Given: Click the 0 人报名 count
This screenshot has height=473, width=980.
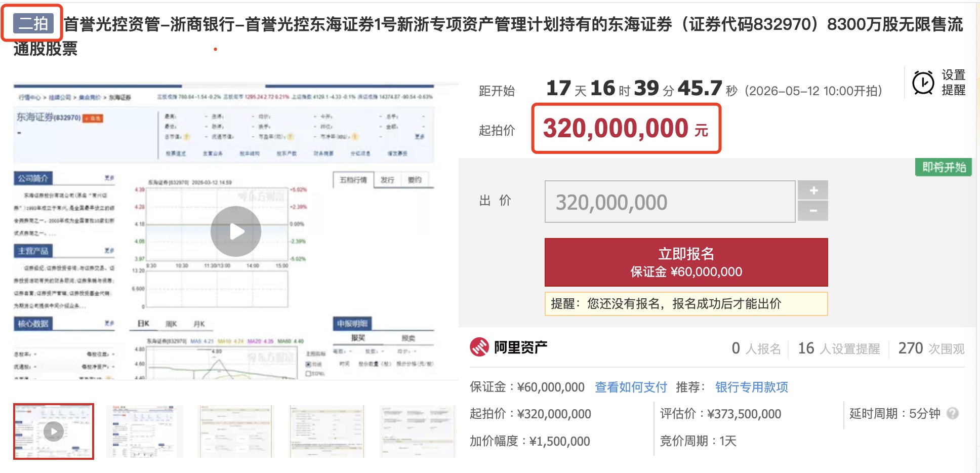Looking at the screenshot, I should pos(756,348).
